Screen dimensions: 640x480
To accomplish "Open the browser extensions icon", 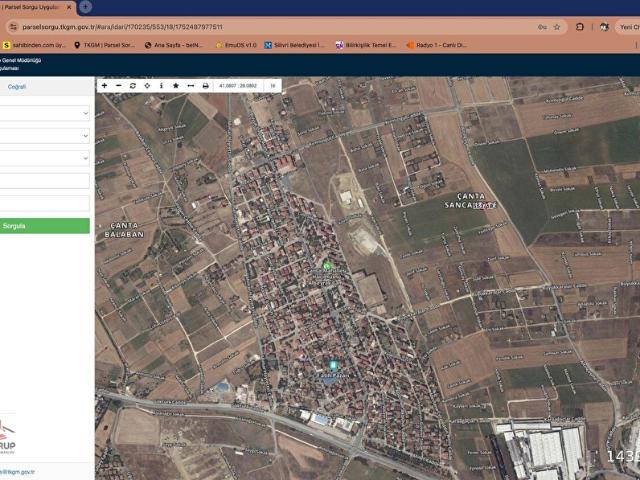I will [x=580, y=27].
